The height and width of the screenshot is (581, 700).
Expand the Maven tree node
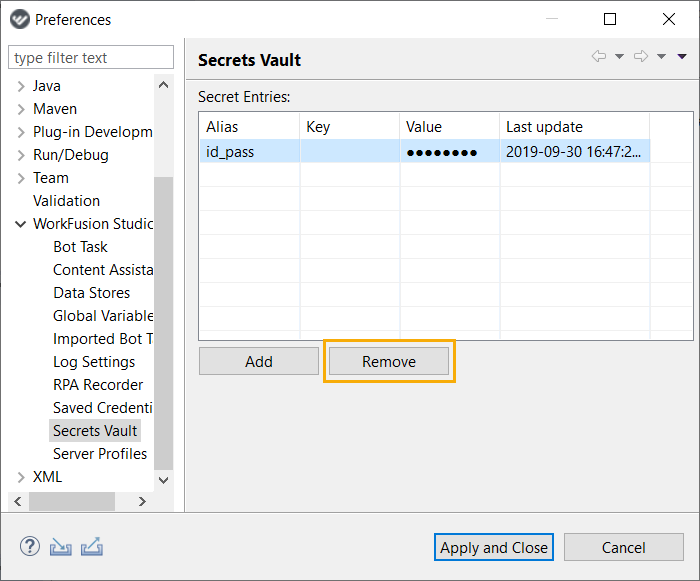pyautogui.click(x=21, y=109)
